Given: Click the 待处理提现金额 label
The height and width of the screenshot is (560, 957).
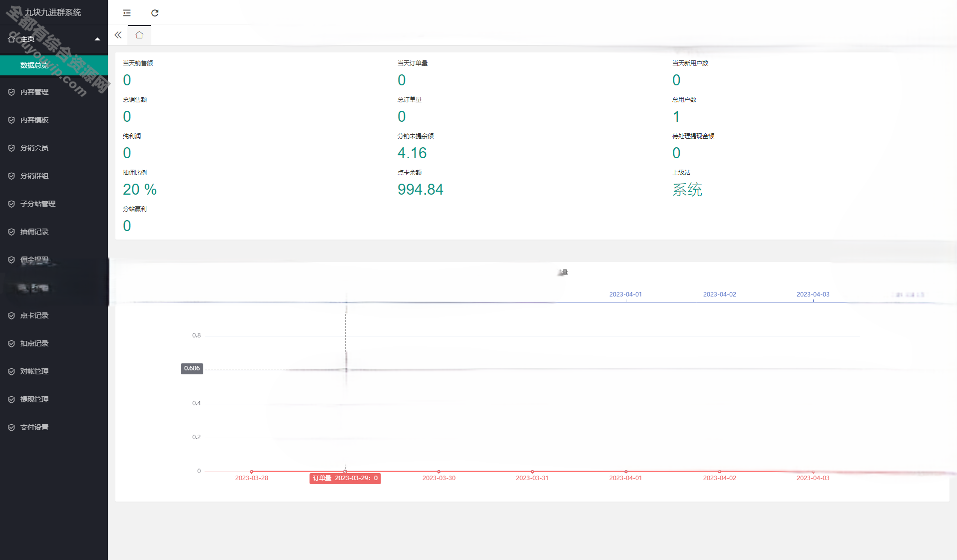Looking at the screenshot, I should point(693,136).
